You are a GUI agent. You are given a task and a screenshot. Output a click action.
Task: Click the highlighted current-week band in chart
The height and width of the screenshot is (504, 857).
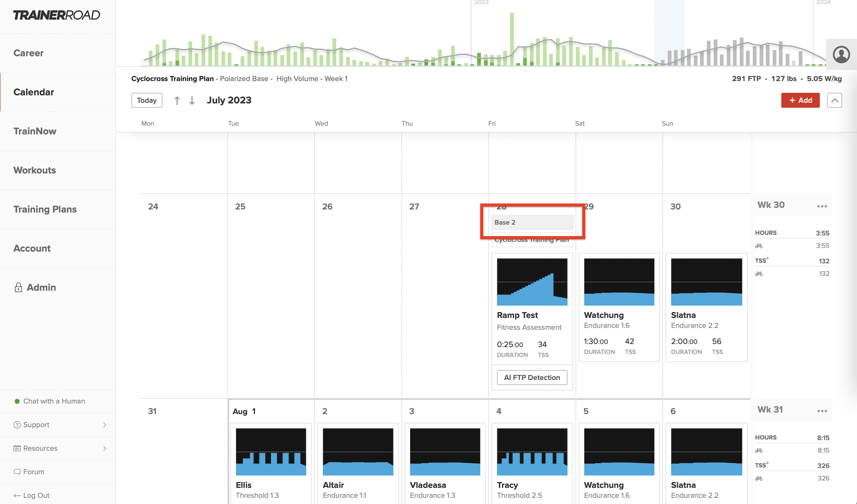(669, 33)
